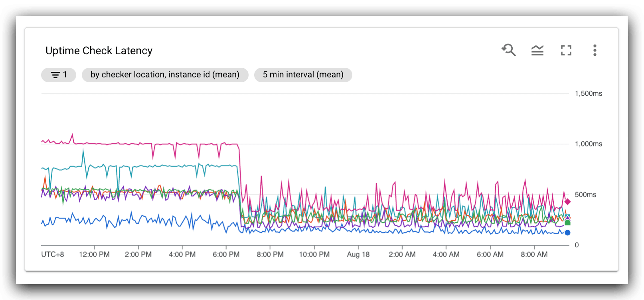The width and height of the screenshot is (644, 300).
Task: Click the 12:00 PM label on time axis
Action: click(94, 255)
